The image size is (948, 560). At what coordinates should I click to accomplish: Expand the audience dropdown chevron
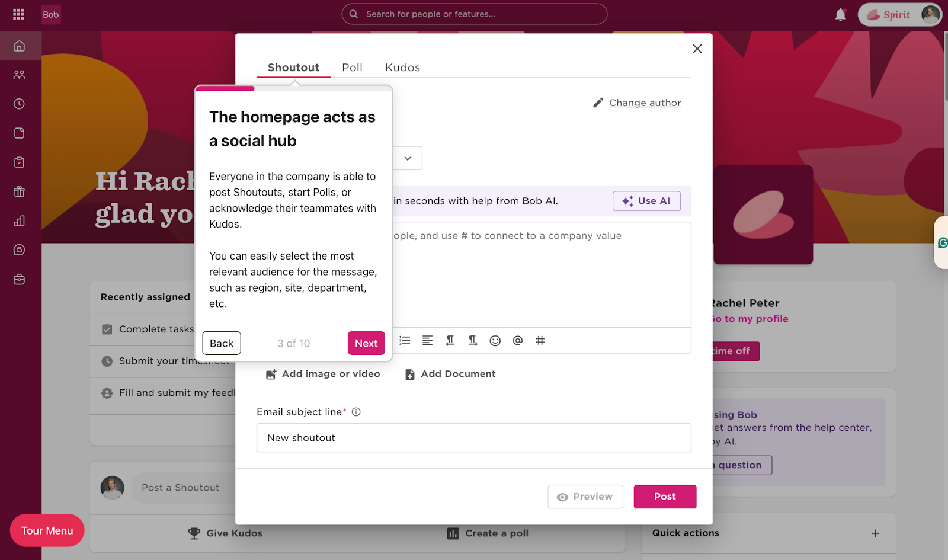click(408, 158)
